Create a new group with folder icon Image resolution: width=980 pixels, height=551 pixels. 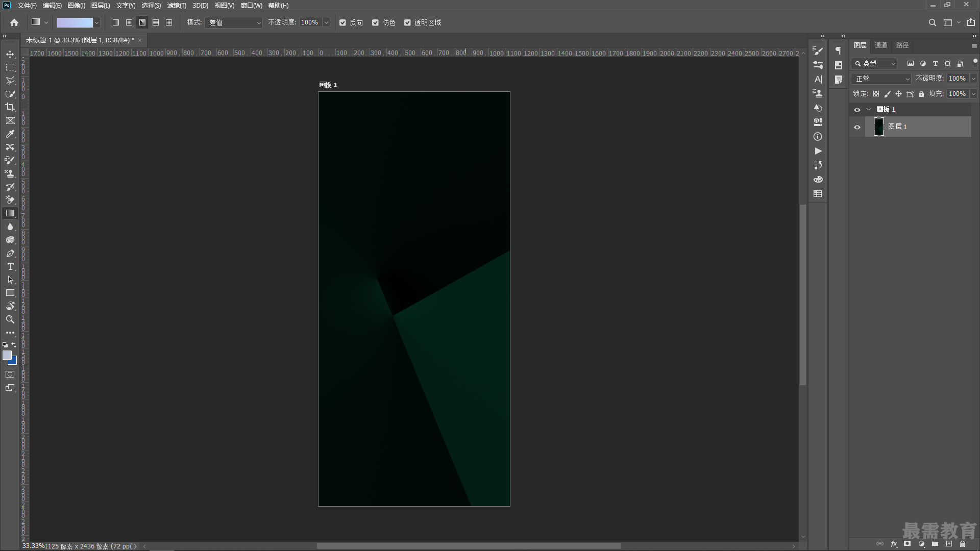(935, 544)
